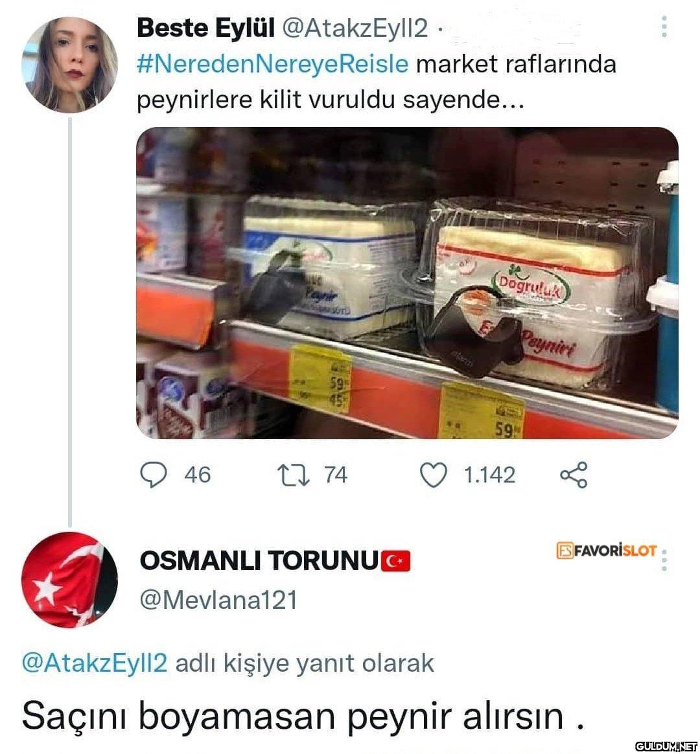Click the #NeredenNereyeReisle hashtag

click(x=272, y=64)
